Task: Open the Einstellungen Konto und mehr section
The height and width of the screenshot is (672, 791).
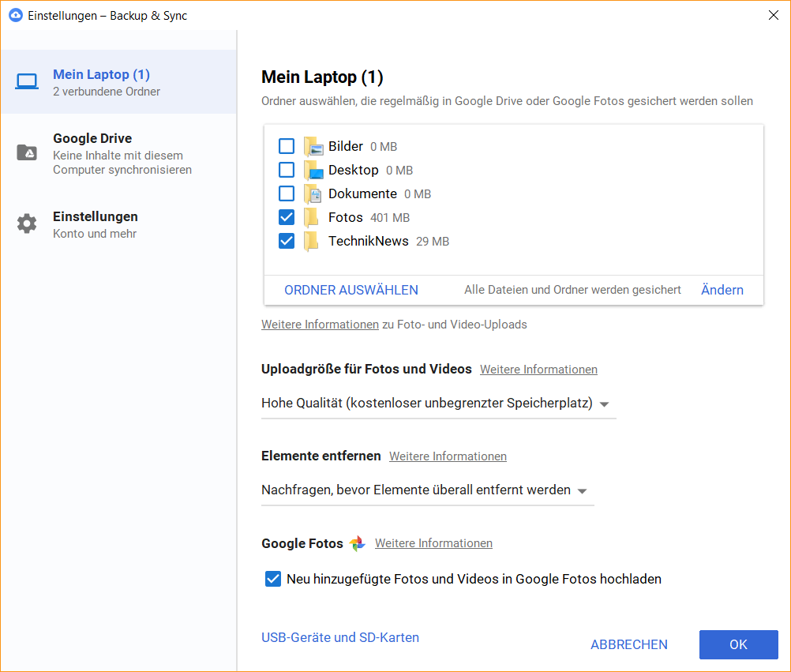Action: (118, 224)
